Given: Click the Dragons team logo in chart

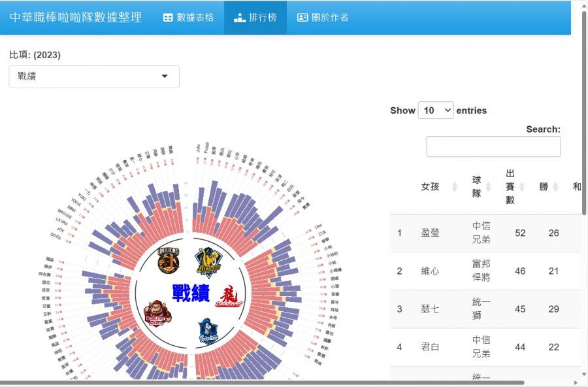Looking at the screenshot, I should 229,297.
